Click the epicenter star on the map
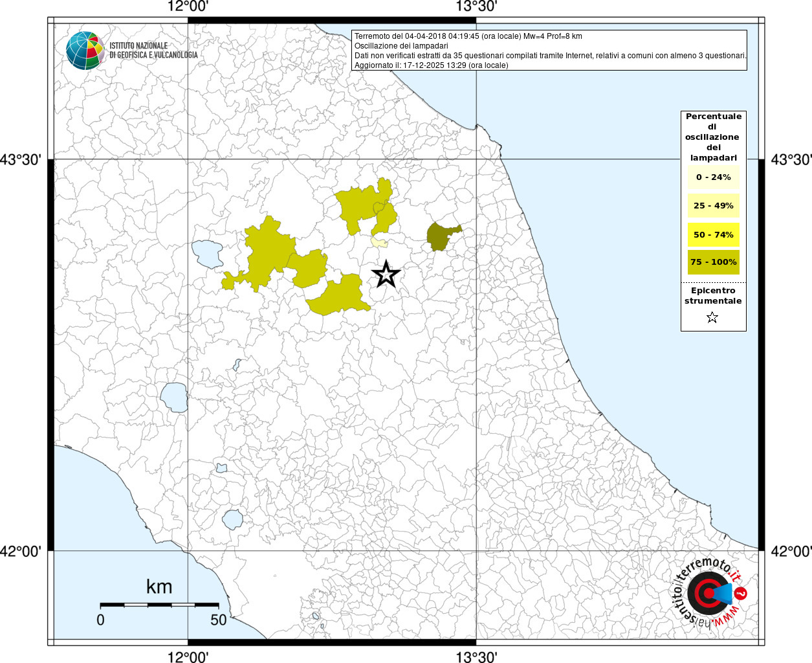 coord(386,275)
